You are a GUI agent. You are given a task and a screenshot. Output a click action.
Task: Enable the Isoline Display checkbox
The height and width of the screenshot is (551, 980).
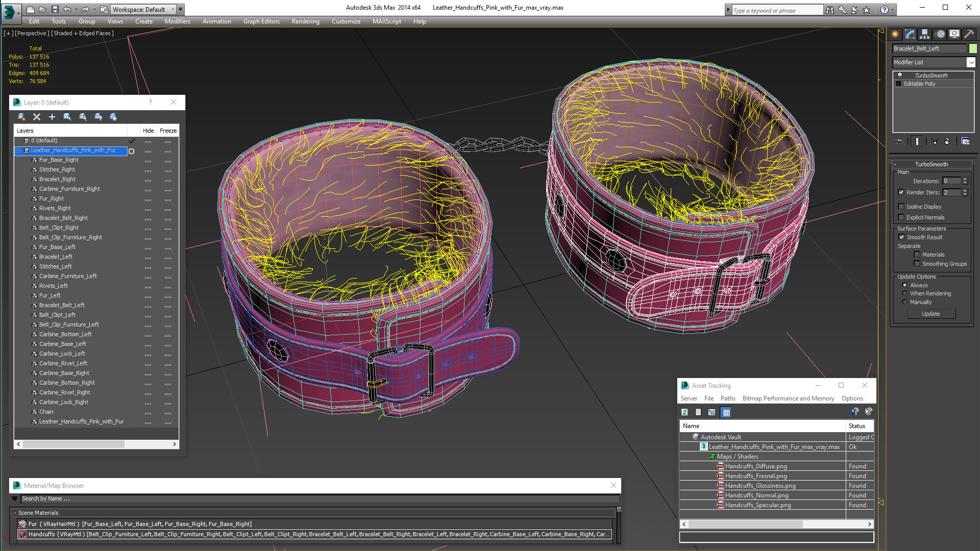(901, 207)
